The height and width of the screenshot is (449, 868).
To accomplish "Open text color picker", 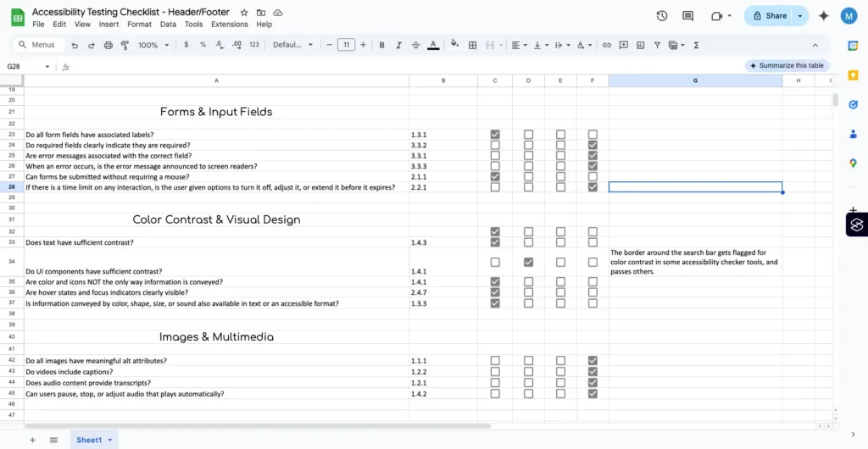I will click(x=433, y=46).
